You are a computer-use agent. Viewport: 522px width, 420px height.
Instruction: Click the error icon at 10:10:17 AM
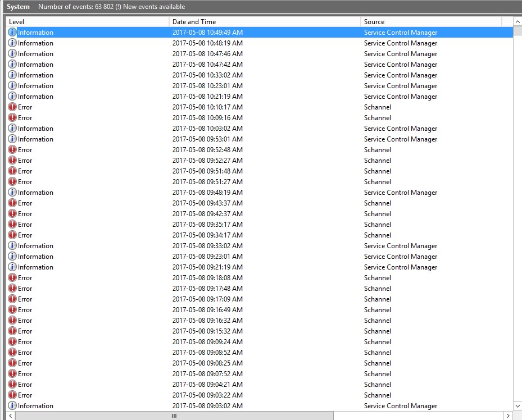[12, 107]
